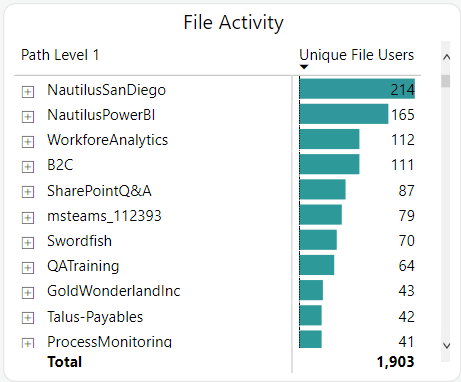The image size is (461, 382).
Task: Click the descending sort arrow indicator
Action: click(304, 67)
